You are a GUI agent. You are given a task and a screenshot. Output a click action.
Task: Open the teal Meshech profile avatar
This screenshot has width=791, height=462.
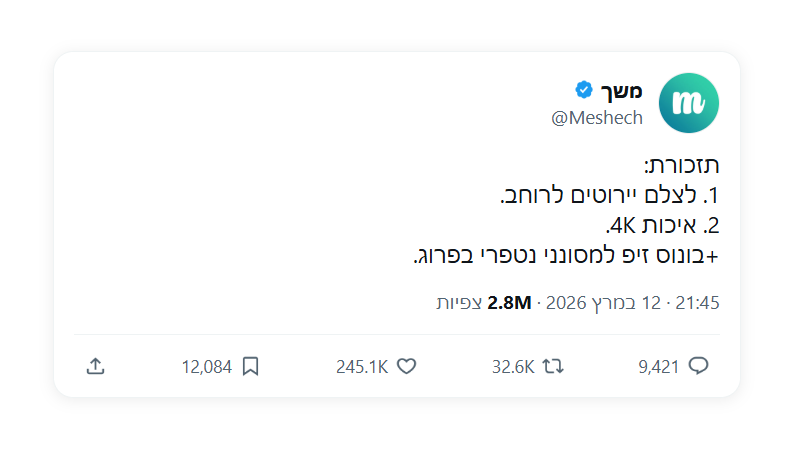690,102
